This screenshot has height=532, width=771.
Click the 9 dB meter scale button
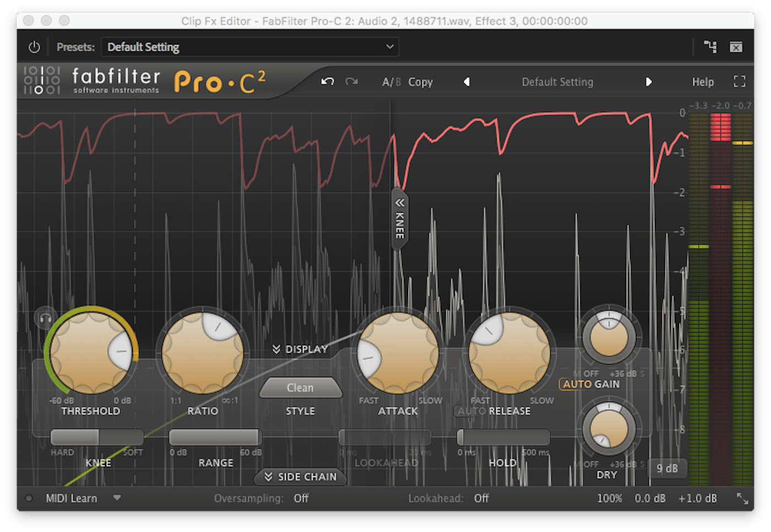coord(667,469)
